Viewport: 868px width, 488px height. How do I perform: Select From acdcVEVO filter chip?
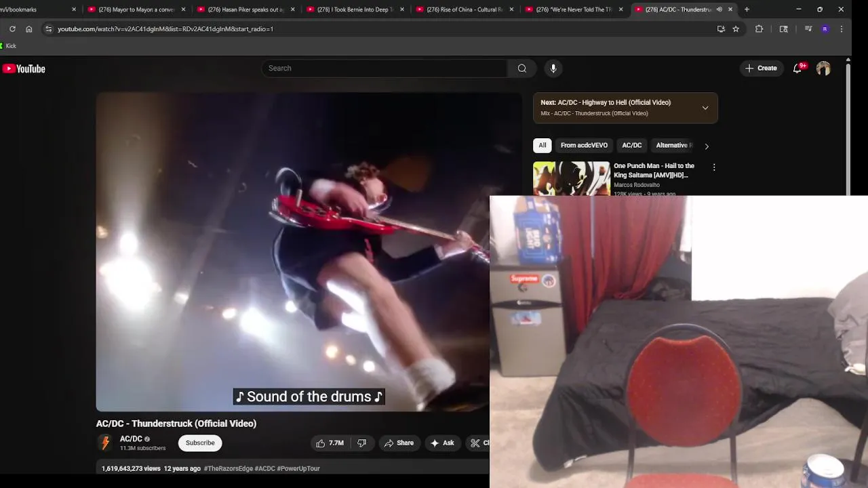584,145
